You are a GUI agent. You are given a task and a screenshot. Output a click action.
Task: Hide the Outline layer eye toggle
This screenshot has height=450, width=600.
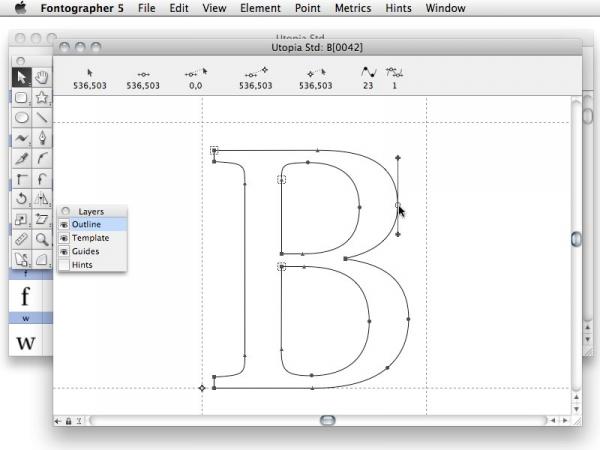click(x=64, y=225)
